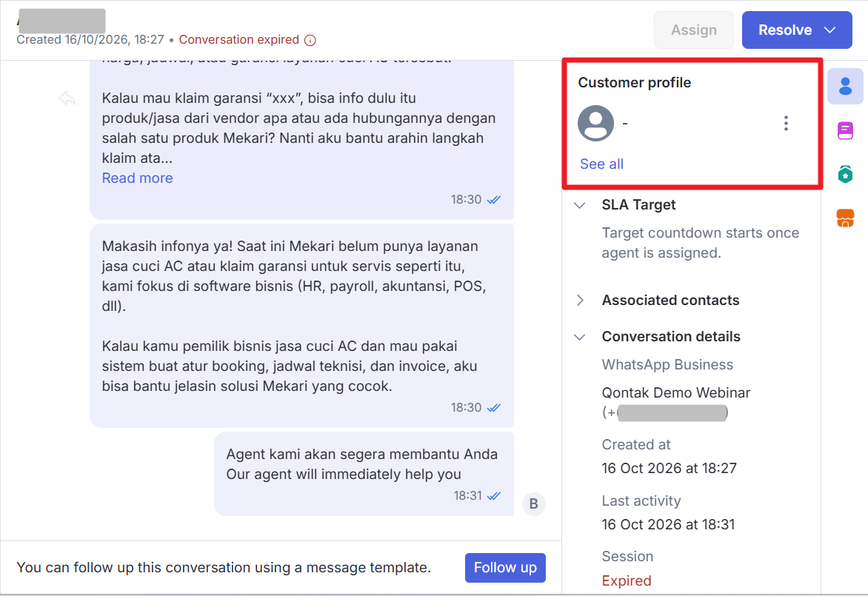Screen dimensions: 868x596
Task: Click the Makasih infonya ya message bubble
Action: click(301, 325)
